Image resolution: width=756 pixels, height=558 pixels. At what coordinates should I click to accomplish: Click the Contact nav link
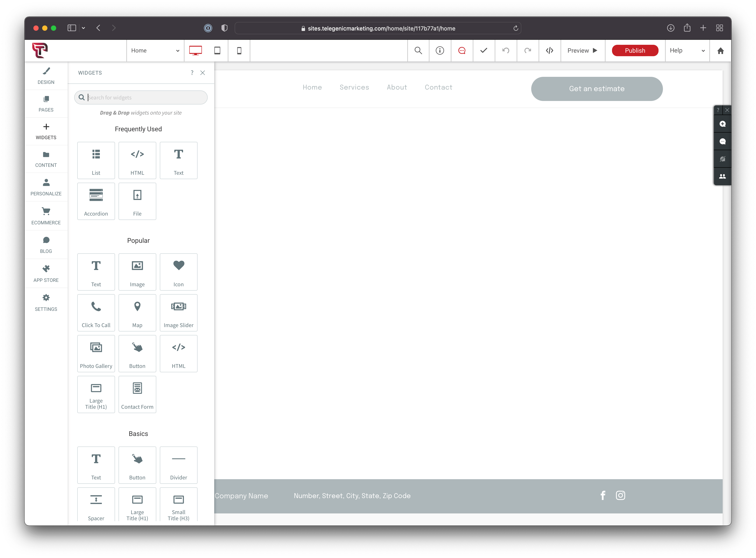[438, 87]
